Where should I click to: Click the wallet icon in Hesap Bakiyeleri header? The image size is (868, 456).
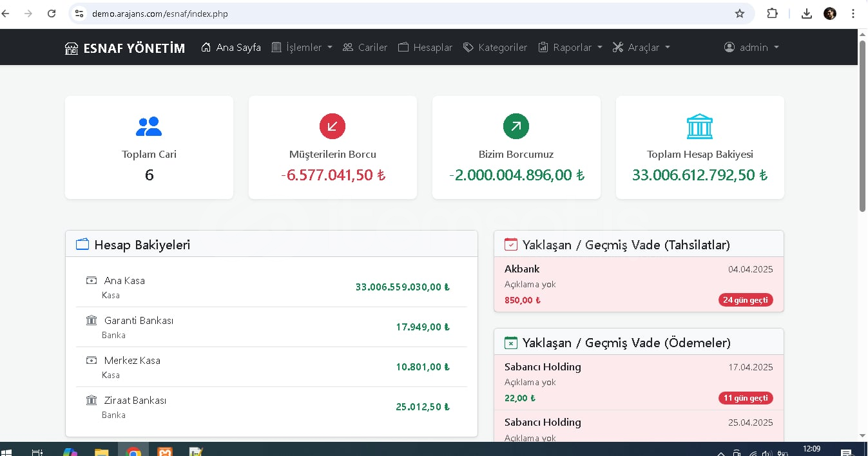[82, 245]
